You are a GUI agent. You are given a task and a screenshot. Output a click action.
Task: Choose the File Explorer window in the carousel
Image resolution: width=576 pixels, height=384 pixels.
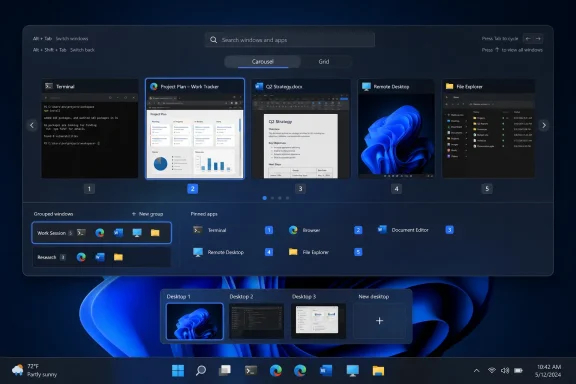point(489,129)
